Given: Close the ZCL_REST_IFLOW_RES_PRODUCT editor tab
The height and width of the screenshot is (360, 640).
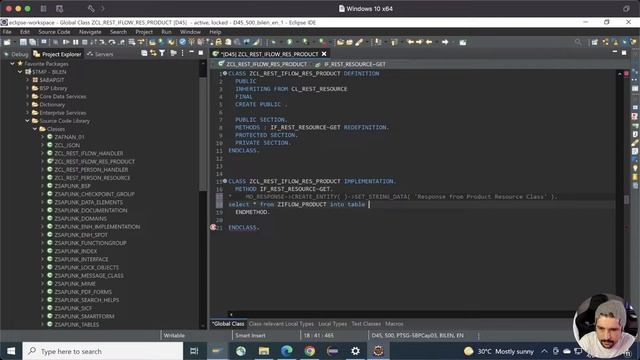Looking at the screenshot, I should pos(324,54).
